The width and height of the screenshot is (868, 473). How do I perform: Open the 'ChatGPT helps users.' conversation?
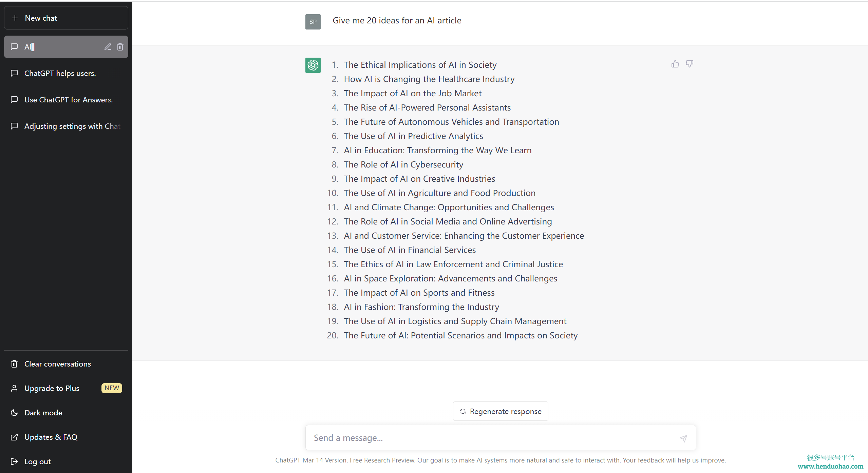[66, 73]
